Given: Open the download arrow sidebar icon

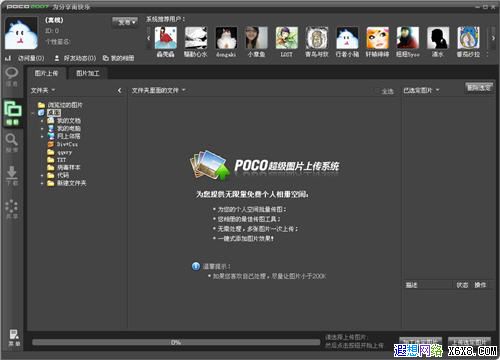Looking at the screenshot, I should coord(12,175).
